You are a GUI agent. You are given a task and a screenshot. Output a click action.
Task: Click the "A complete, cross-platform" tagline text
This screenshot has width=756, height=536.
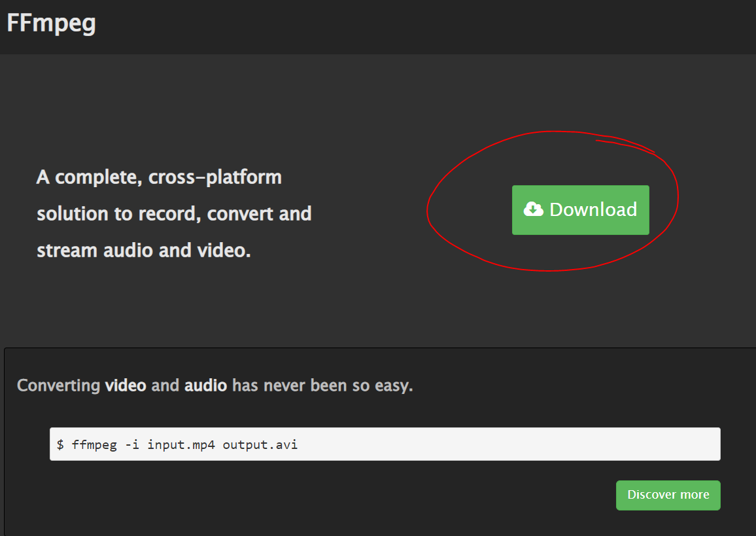pos(174,214)
